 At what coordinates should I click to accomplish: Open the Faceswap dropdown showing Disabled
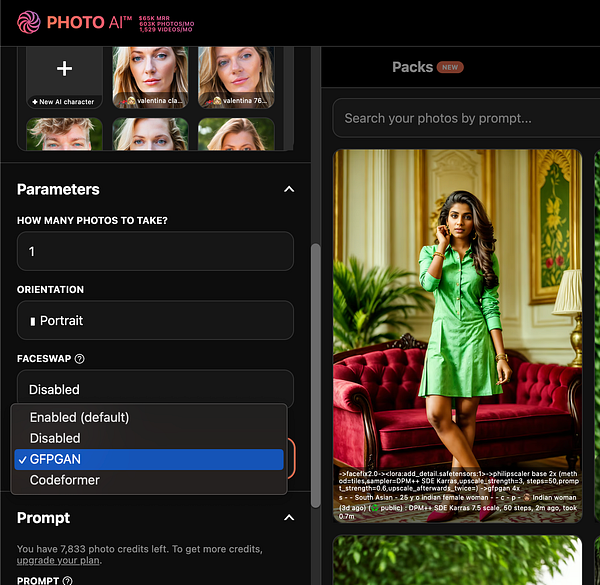[155, 387]
